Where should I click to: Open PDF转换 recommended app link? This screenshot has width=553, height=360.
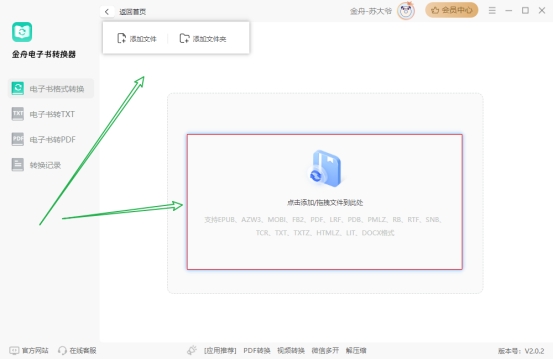(x=257, y=350)
